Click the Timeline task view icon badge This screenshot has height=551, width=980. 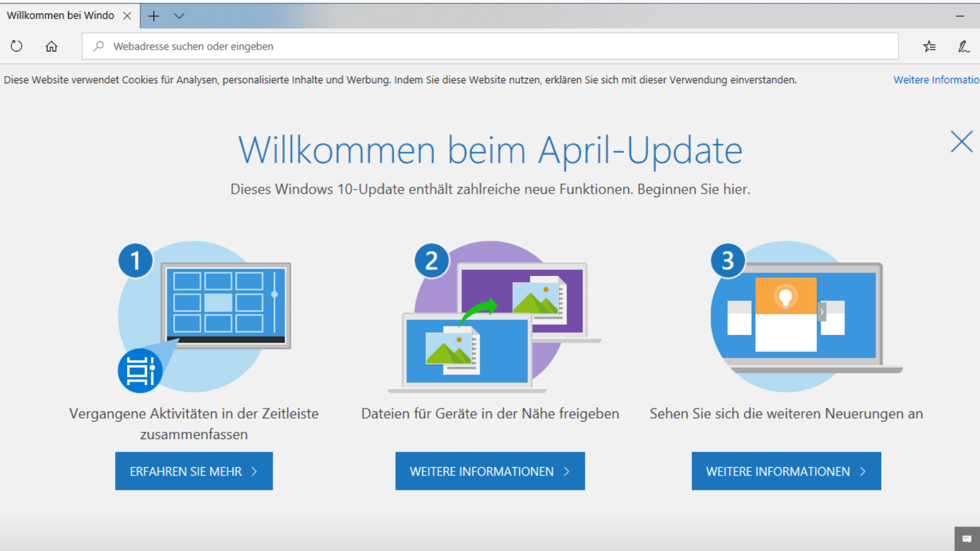click(140, 371)
